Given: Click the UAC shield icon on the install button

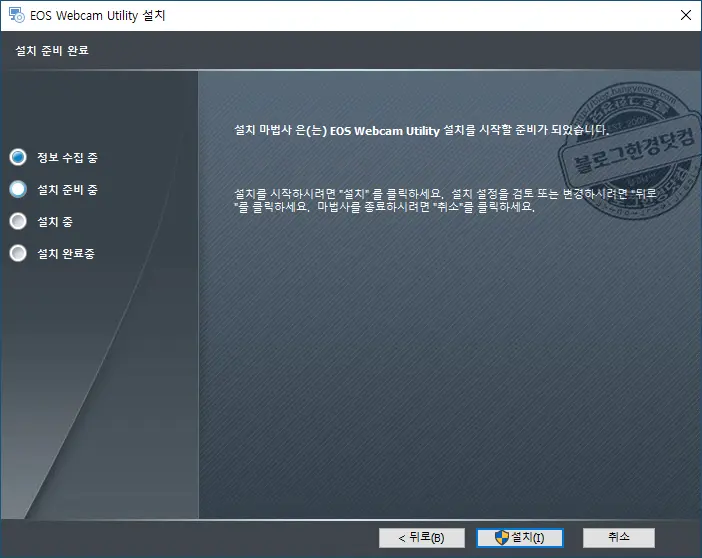Looking at the screenshot, I should (502, 537).
